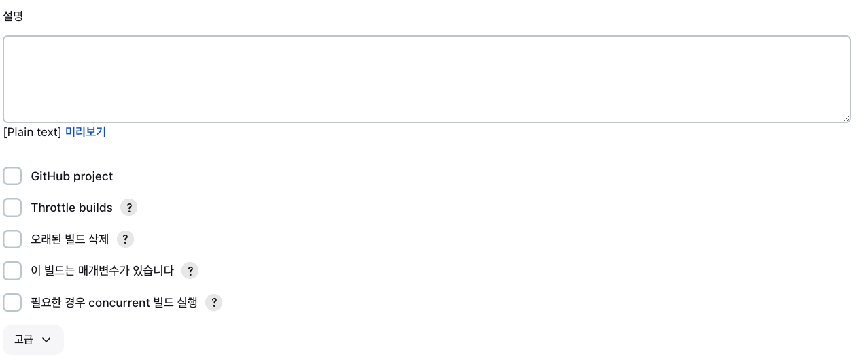The width and height of the screenshot is (868, 364).
Task: Toggle 이 빌드는 매개변수가 있습니다 checkbox
Action: pos(12,271)
